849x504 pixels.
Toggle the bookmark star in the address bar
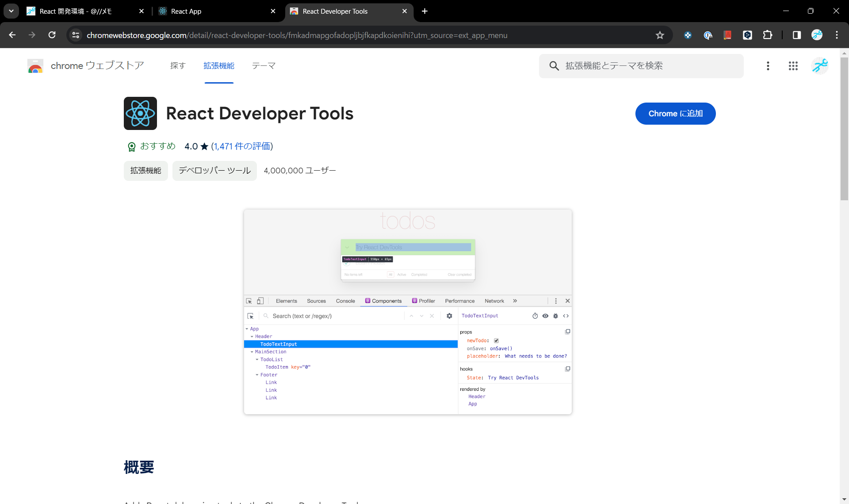coord(660,35)
